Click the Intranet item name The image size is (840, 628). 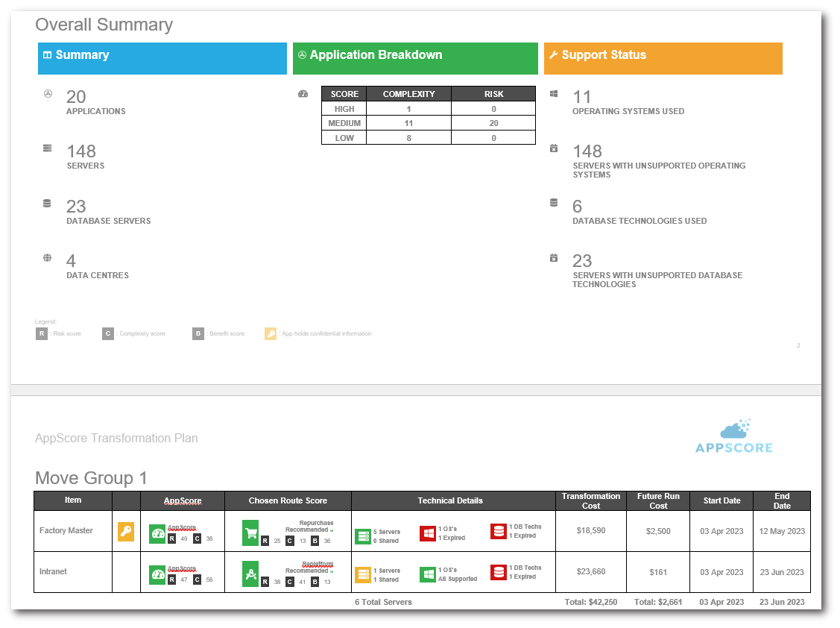tap(53, 572)
